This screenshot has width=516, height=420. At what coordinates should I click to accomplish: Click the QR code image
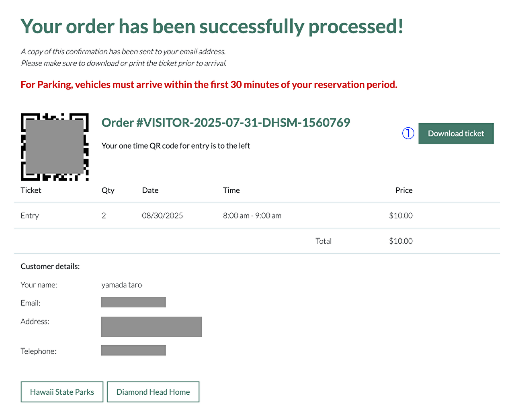pos(55,147)
